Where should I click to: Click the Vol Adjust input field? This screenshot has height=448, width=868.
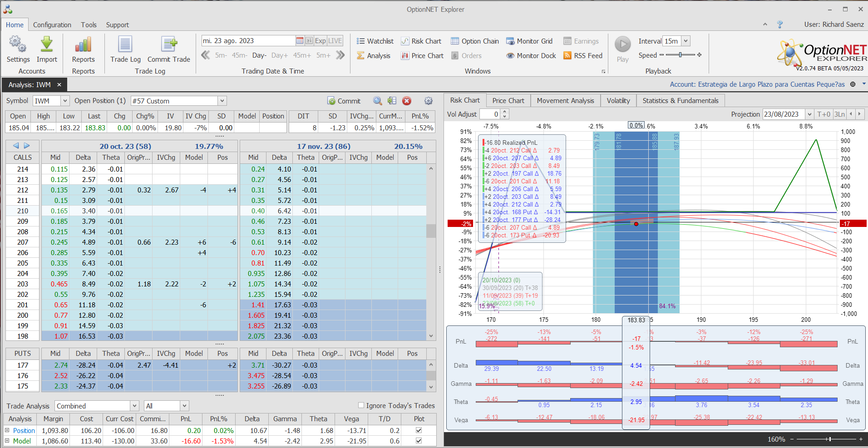(x=490, y=114)
